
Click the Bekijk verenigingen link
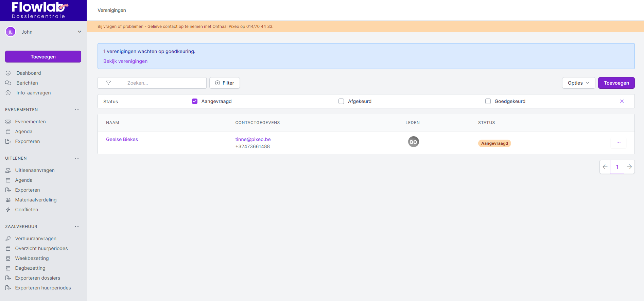(125, 61)
